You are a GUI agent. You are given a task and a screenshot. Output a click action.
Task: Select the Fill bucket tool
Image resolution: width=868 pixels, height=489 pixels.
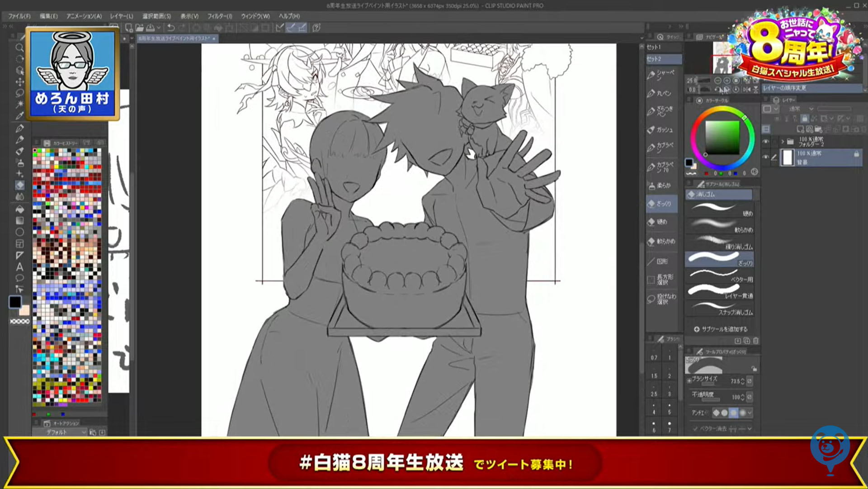(20, 209)
